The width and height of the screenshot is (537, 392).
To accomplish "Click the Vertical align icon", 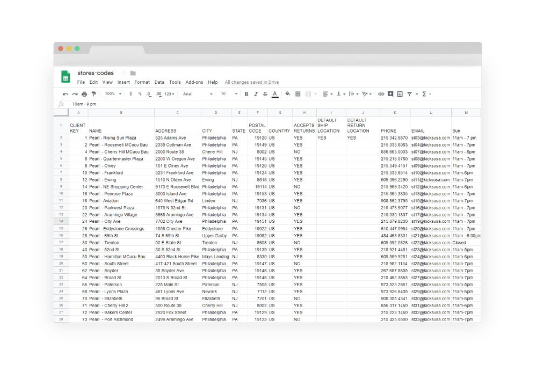I will coord(339,94).
